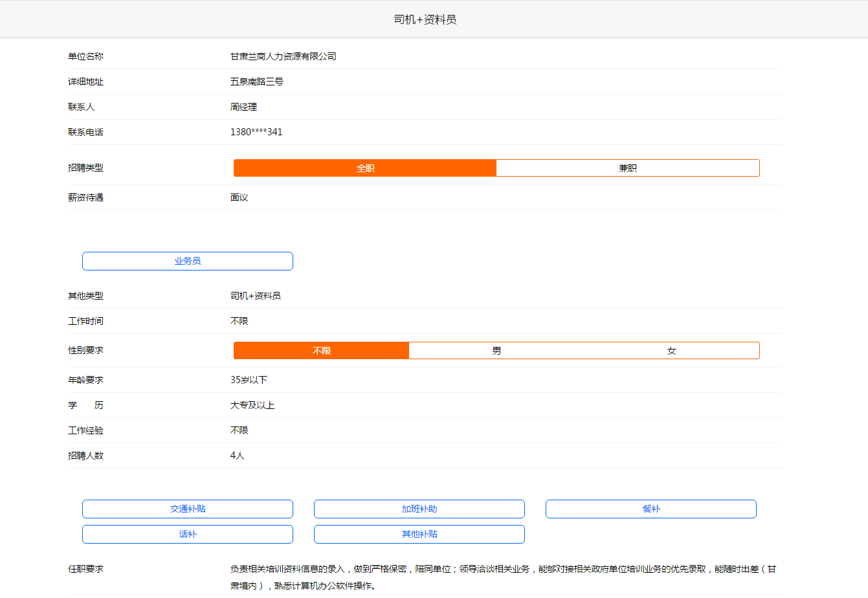Image resolution: width=868 pixels, height=598 pixels.
Task: Click the salary value 面议
Action: (x=239, y=197)
